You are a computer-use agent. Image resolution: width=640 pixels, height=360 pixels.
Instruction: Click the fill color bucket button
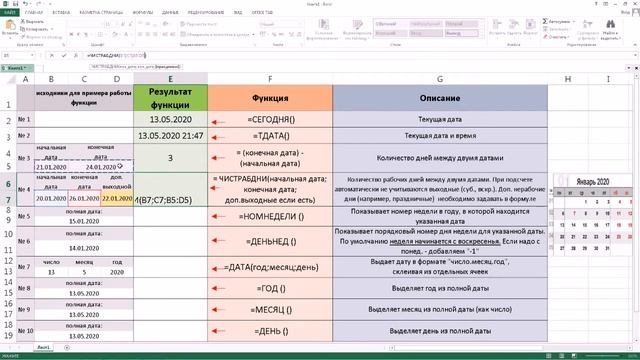tap(115, 35)
